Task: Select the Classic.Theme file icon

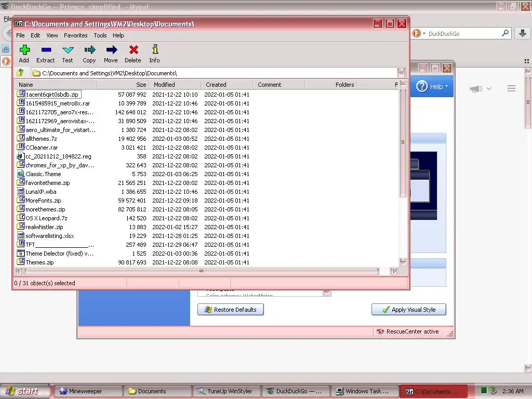Action: click(x=21, y=174)
